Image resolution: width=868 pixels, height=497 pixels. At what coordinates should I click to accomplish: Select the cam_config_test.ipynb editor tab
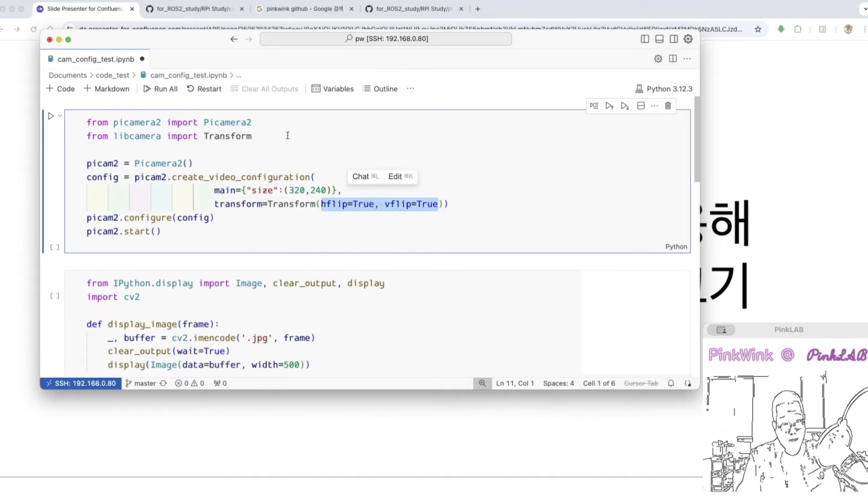point(95,59)
